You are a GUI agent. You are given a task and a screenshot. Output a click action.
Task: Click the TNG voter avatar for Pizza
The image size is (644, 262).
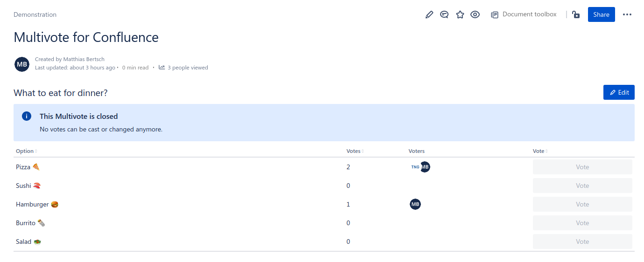click(x=414, y=167)
